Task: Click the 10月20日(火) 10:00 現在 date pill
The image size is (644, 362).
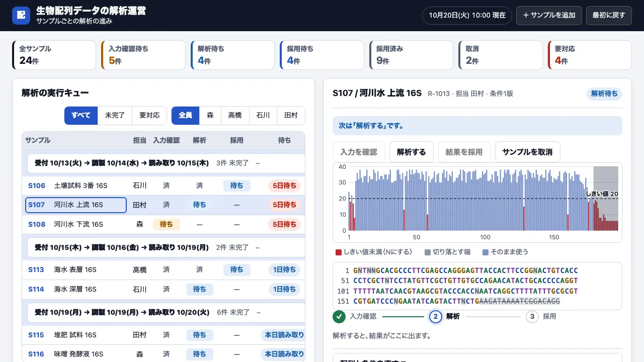Action: [467, 16]
